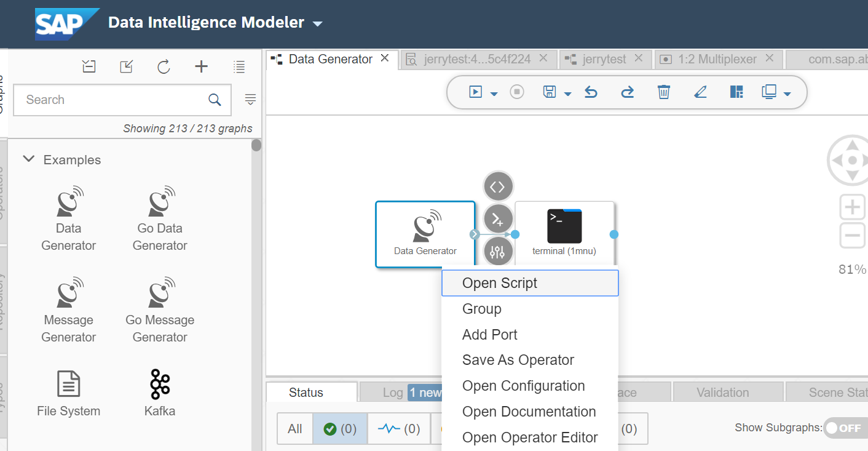Click the auto layout icon
868x451 pixels.
tap(736, 92)
